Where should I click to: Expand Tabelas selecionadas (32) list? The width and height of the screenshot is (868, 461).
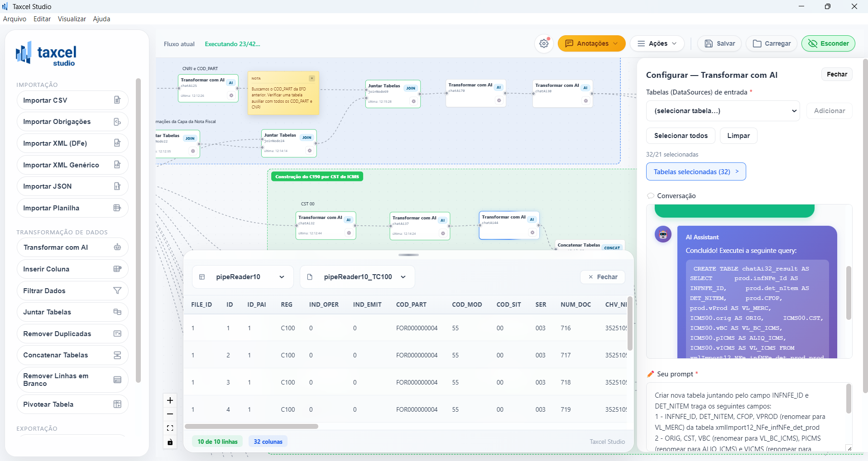(696, 172)
